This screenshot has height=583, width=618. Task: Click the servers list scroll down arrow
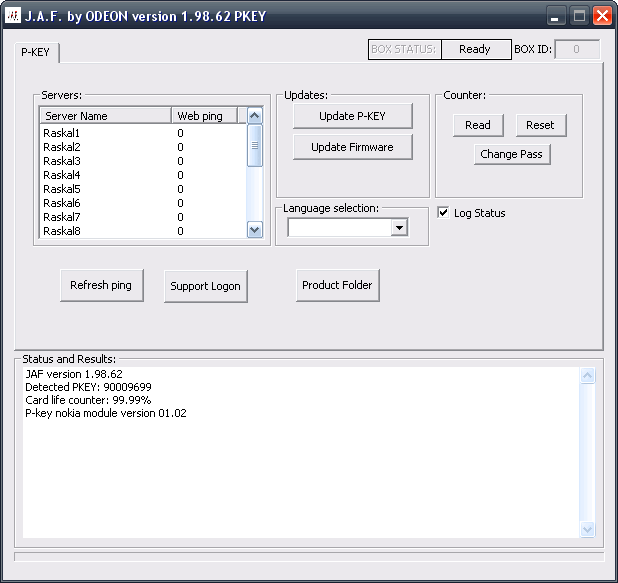[255, 229]
